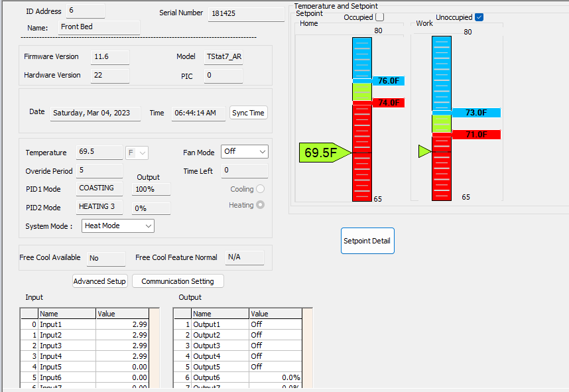569x392 pixels.
Task: Click the ID Address input field
Action: tap(85, 11)
